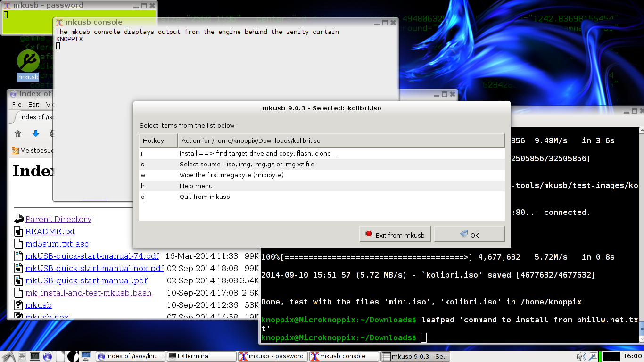The width and height of the screenshot is (644, 362).
Task: Click the Parent Directory back-arrow icon
Action: (19, 219)
